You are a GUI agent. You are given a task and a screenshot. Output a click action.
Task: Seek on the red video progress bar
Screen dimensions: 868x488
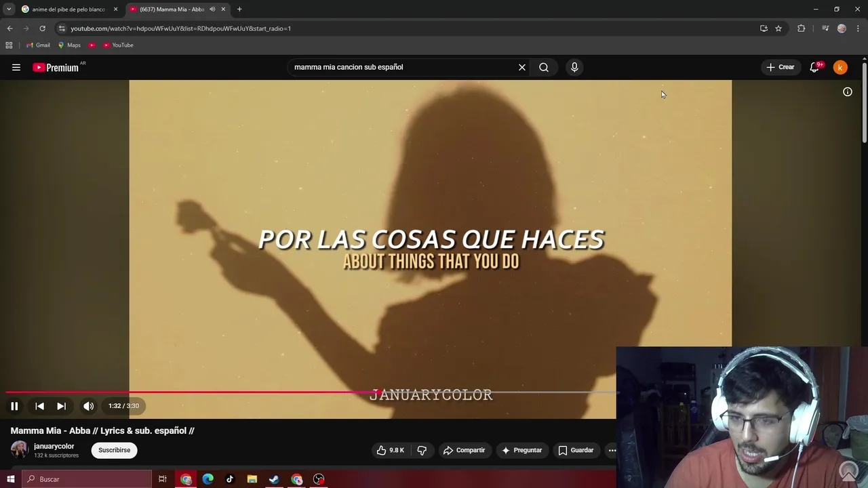[311, 392]
